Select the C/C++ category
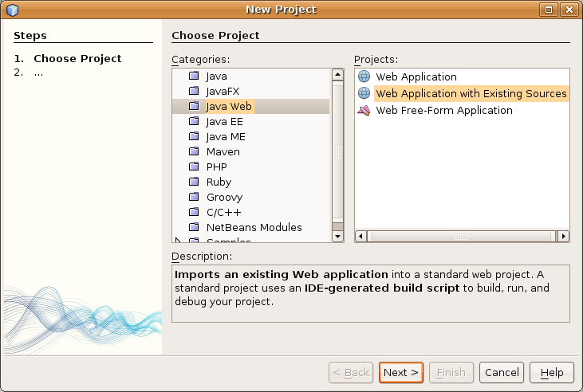Viewport: 583px width, 392px height. point(223,212)
